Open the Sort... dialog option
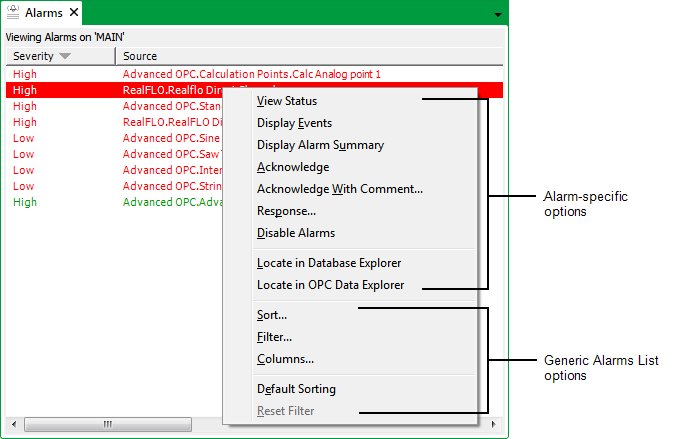The width and height of the screenshot is (688, 439). tap(272, 315)
